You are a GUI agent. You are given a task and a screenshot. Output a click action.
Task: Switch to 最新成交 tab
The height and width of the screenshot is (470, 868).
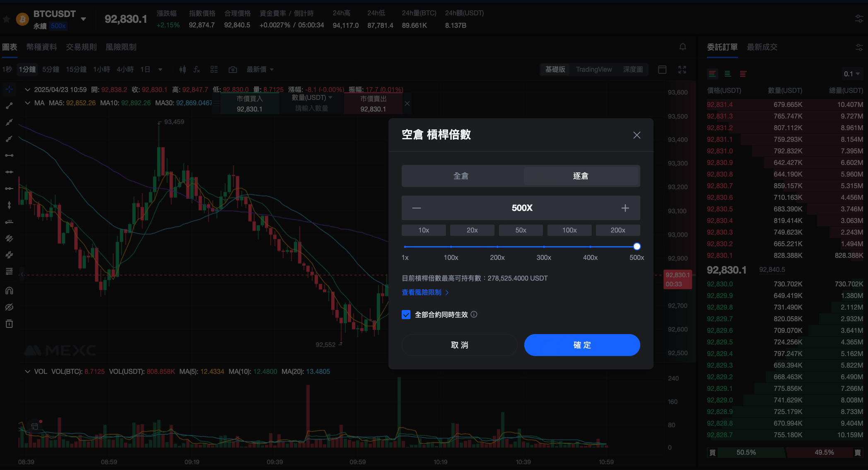762,47
